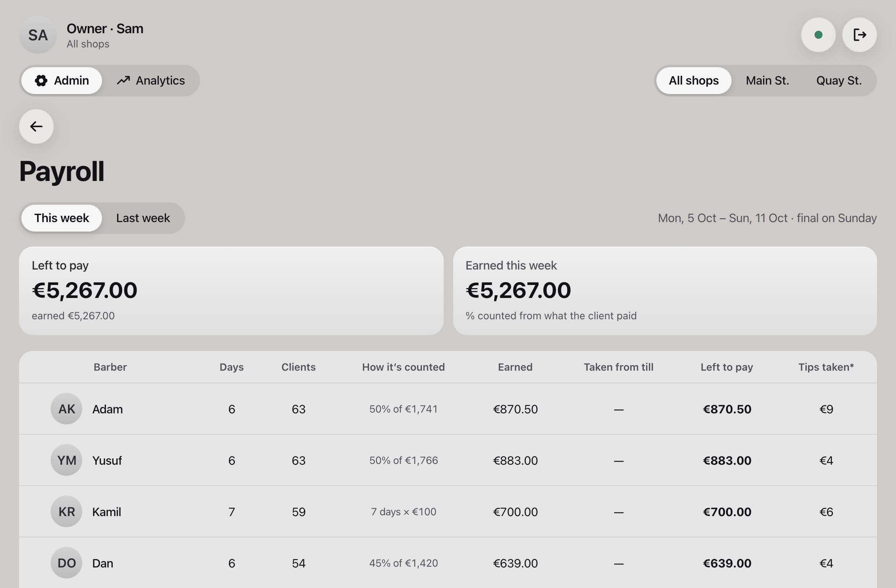Click Yusuf's YM avatar
Screen dimensions: 896x588
pyautogui.click(x=66, y=460)
